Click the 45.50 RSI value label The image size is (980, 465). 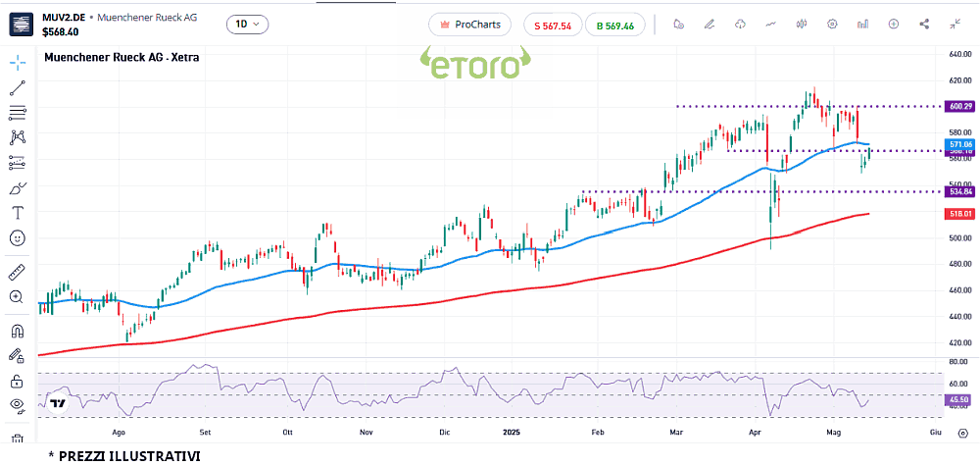960,398
